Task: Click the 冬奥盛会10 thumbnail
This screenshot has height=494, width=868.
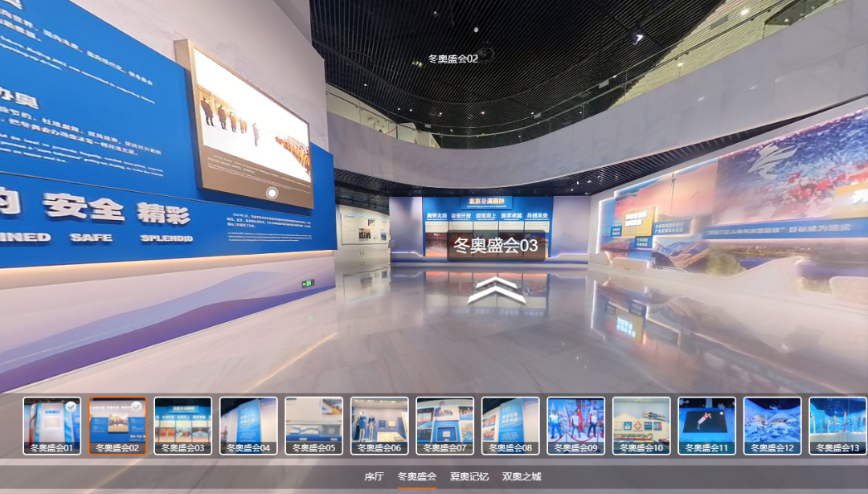Action: point(641,425)
